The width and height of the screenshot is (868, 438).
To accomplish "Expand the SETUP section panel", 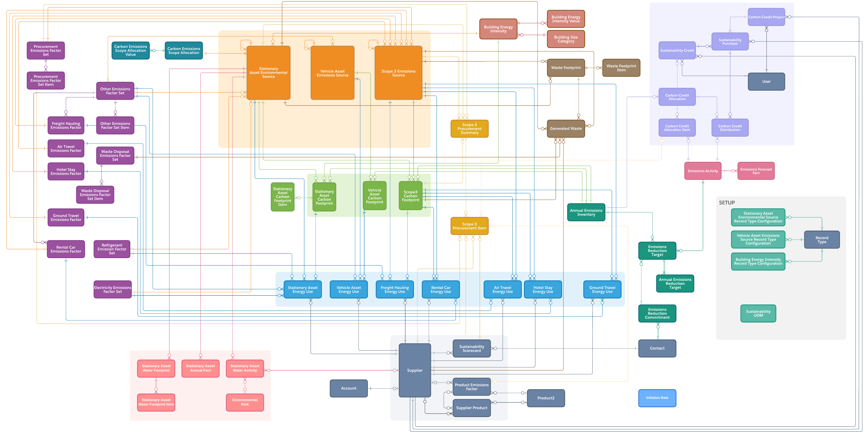I will tap(726, 202).
